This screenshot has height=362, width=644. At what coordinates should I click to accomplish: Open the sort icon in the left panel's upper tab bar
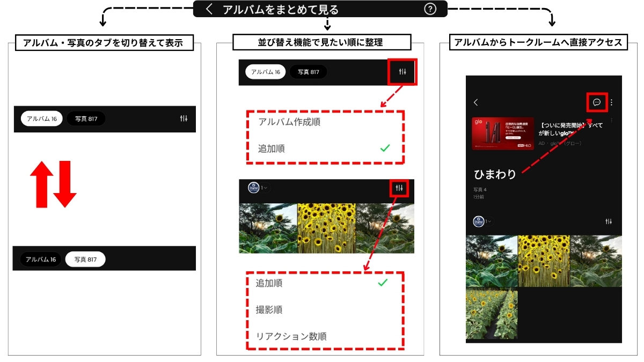tap(184, 119)
